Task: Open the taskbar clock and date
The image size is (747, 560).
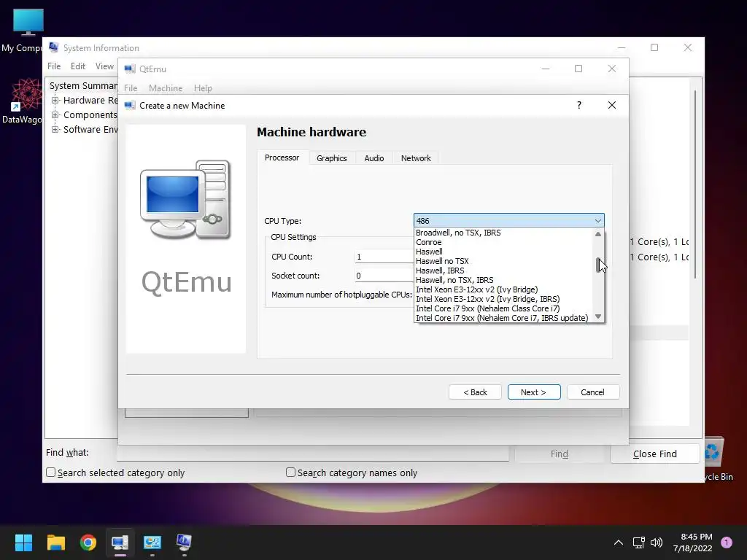Action: point(693,542)
